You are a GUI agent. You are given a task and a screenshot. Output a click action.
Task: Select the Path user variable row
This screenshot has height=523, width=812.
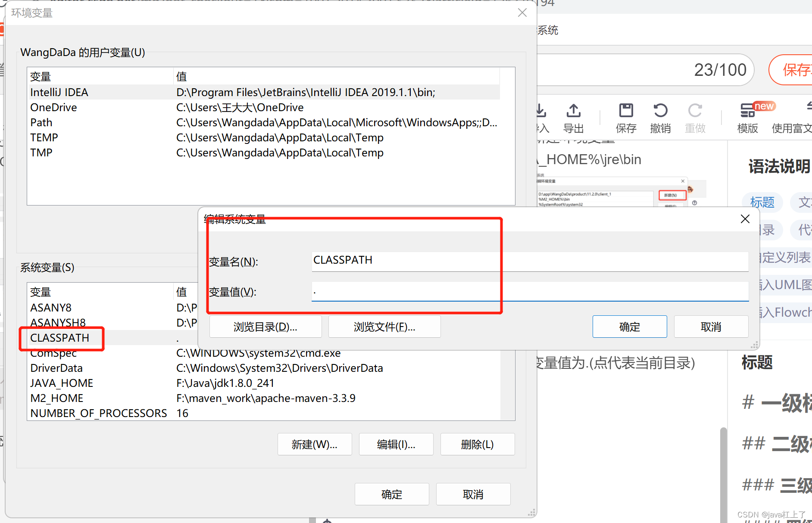tap(264, 122)
